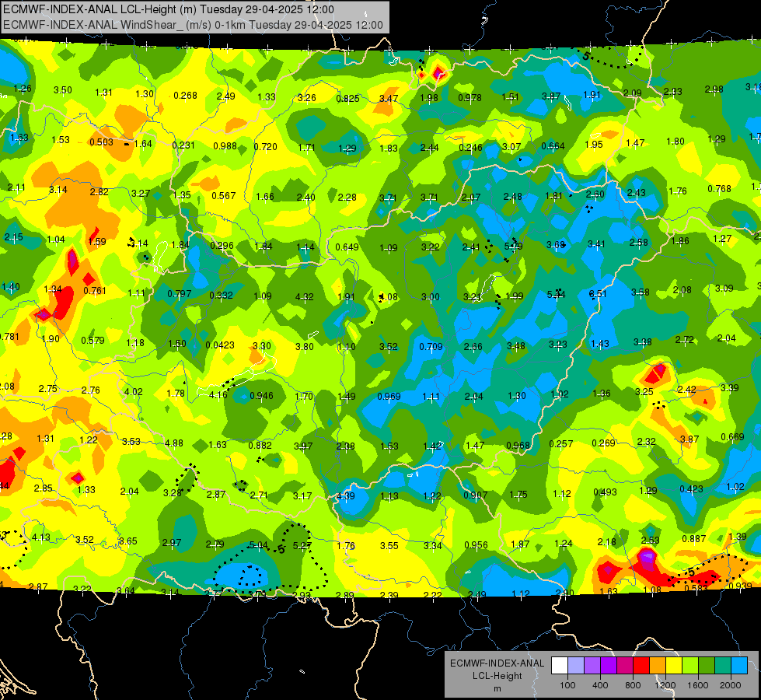The height and width of the screenshot is (700, 761).
Task: Click the legend label '400'
Action: pyautogui.click(x=600, y=685)
